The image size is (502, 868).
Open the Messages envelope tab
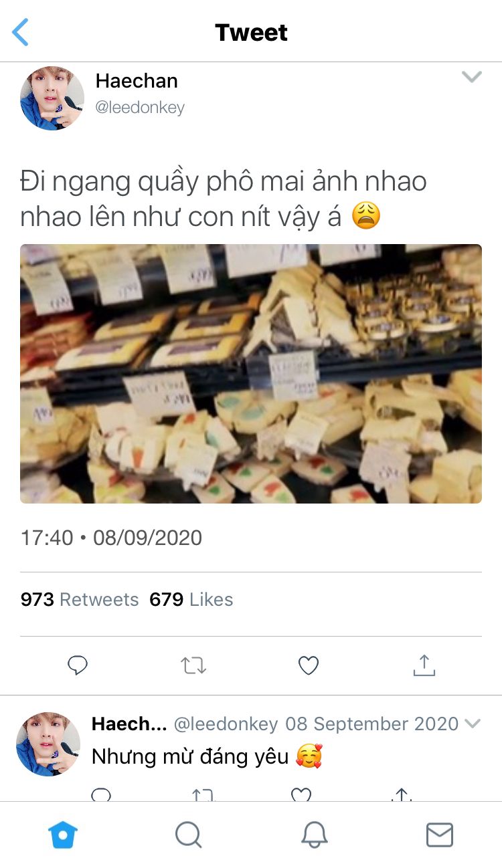[x=440, y=835]
